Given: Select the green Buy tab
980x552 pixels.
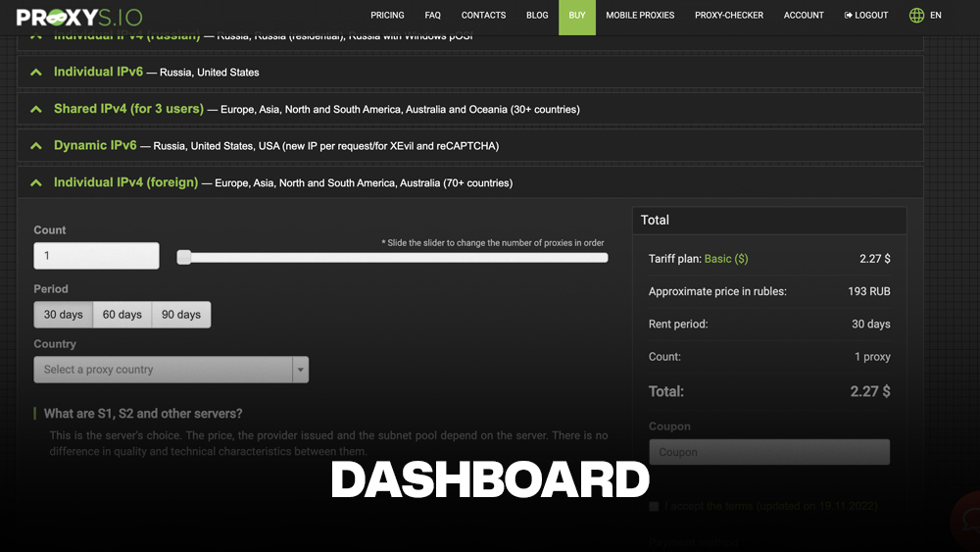Looking at the screenshot, I should pos(577,17).
